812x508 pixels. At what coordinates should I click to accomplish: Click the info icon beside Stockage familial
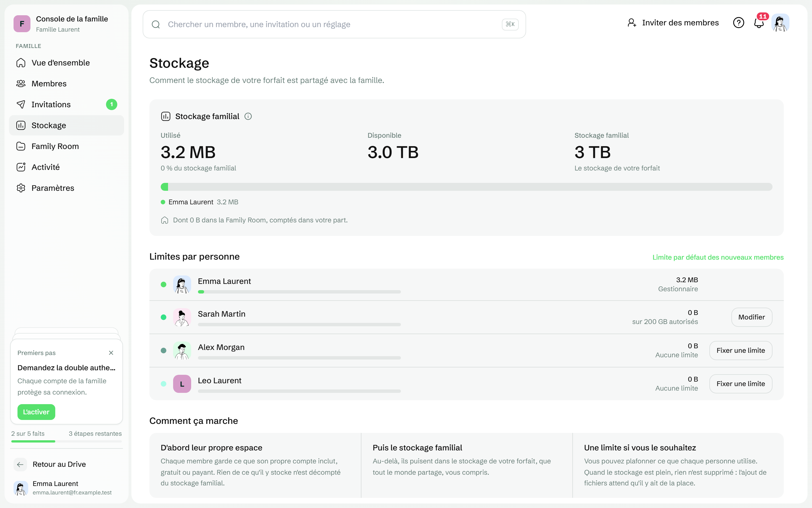[248, 116]
